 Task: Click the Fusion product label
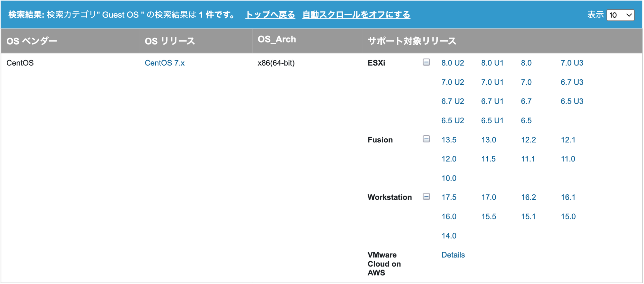(x=380, y=140)
